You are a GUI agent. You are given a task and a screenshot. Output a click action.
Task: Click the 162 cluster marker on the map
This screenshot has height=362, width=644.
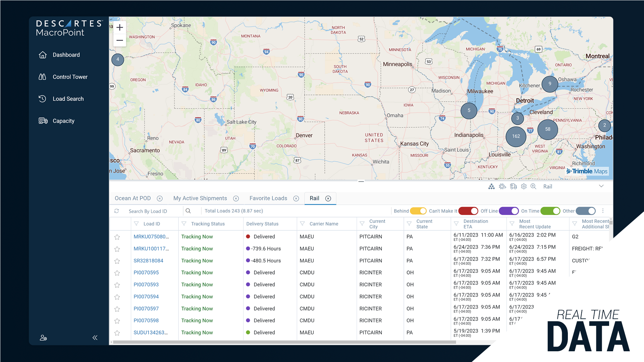click(x=516, y=136)
